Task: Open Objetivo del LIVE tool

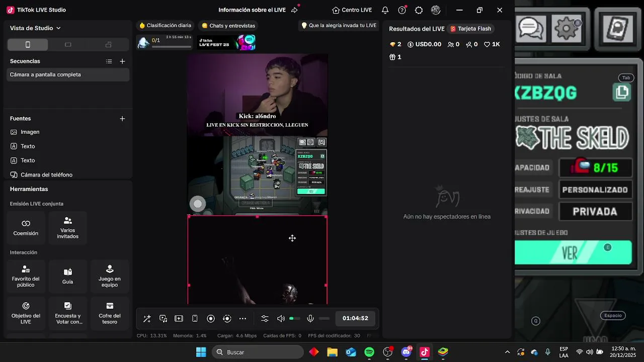Action: point(26,313)
